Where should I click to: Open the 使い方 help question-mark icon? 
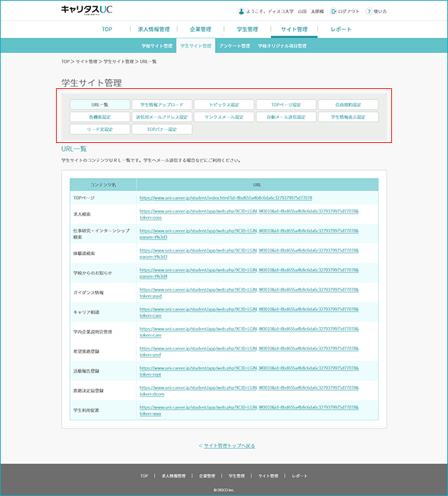[x=369, y=11]
